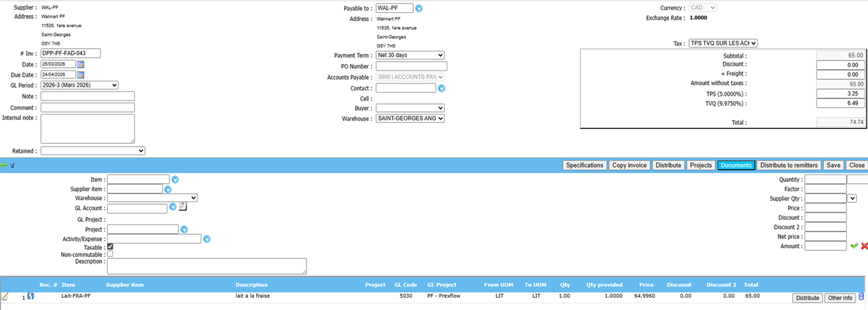Open the line Warehouse dropdown
The image size is (868, 310).
click(x=153, y=198)
